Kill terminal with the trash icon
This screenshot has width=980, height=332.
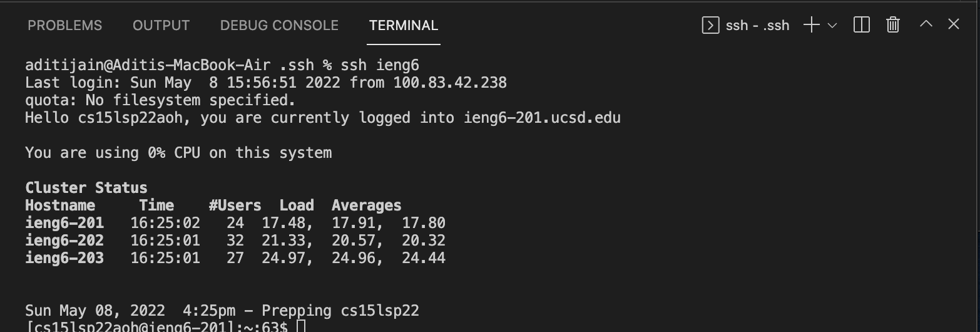point(893,25)
